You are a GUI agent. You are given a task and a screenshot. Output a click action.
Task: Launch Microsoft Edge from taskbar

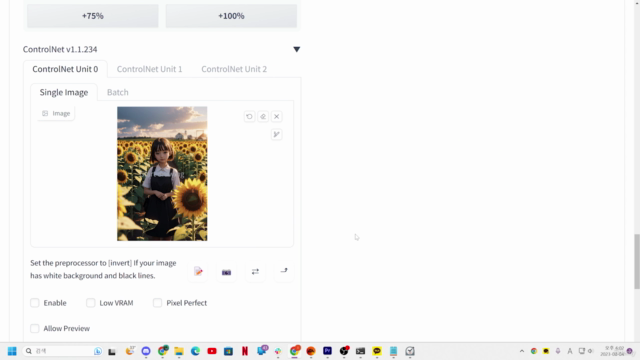(x=195, y=351)
